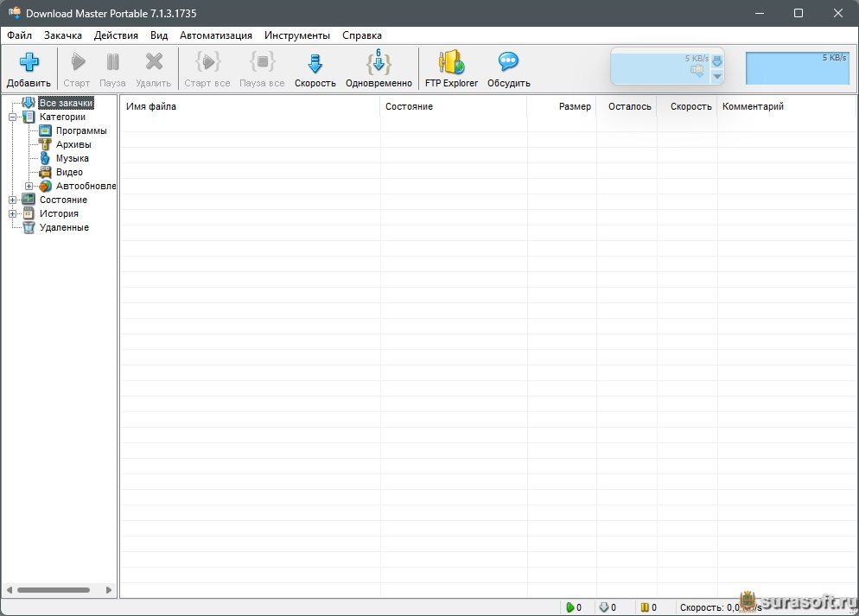Image resolution: width=859 pixels, height=616 pixels.
Task: Launch FTP Explorer from the toolbar
Action: point(451,63)
